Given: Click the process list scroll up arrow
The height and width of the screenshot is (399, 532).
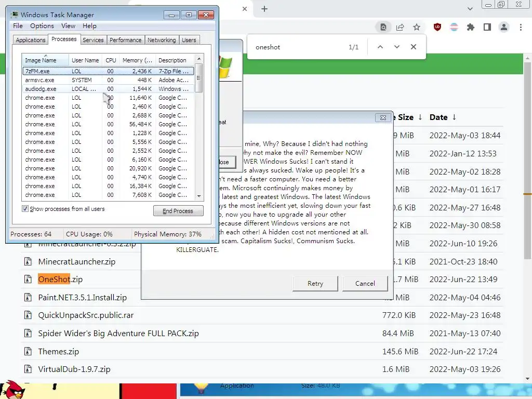Looking at the screenshot, I should [x=199, y=59].
